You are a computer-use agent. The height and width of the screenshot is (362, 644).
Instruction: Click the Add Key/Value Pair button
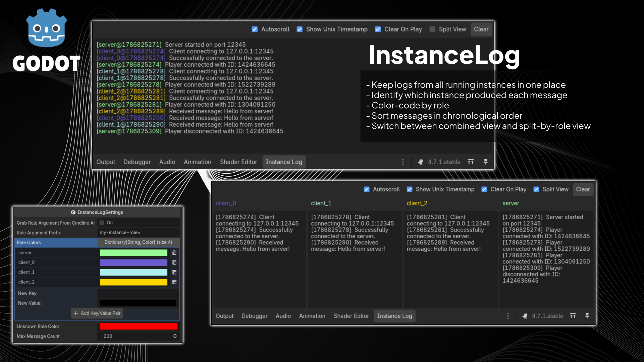(97, 313)
